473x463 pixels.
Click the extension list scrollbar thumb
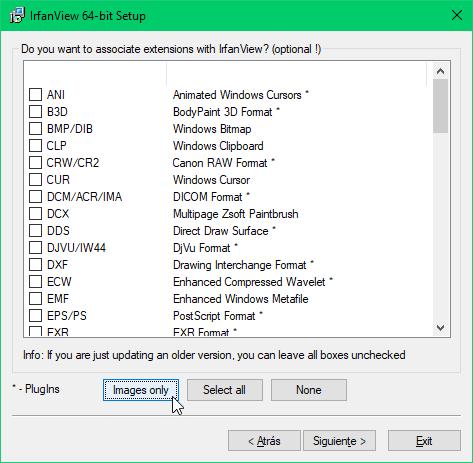[440, 106]
